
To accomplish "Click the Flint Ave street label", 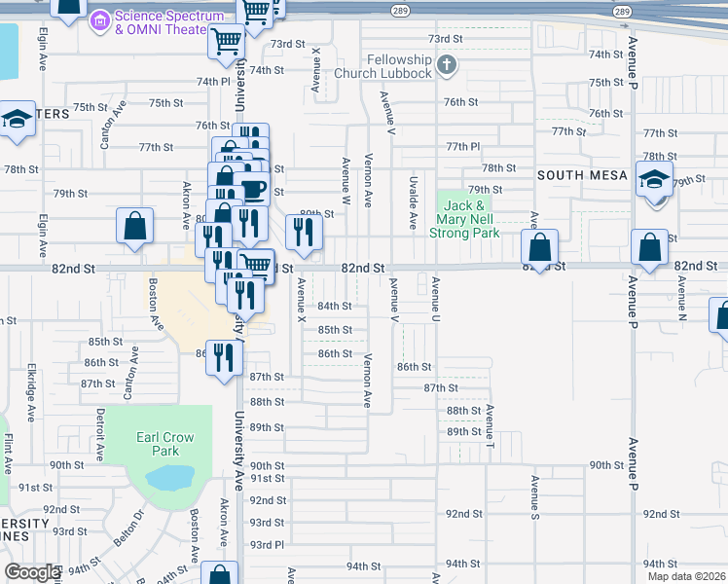I will [x=9, y=454].
